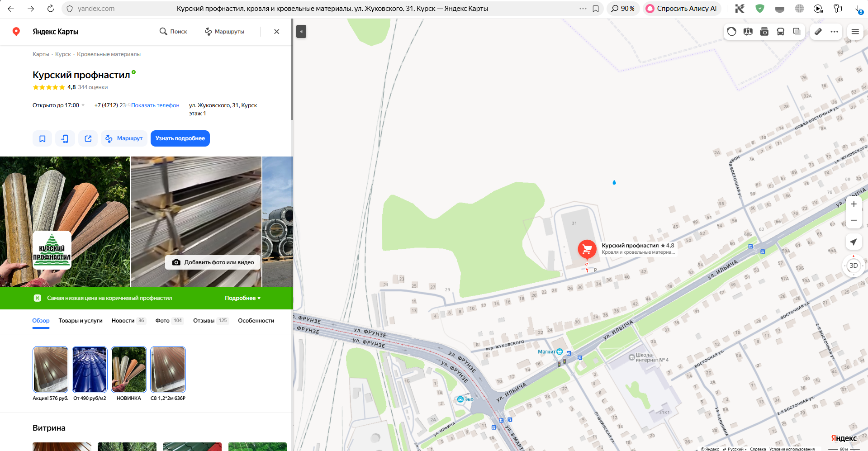The image size is (868, 451).
Task: Expand the 'Подробнее' promo banner
Action: (242, 298)
